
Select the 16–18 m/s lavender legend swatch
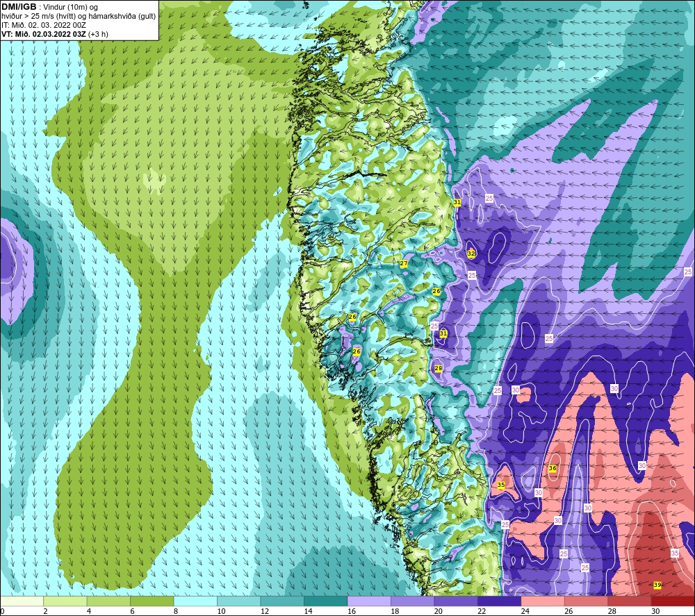point(369,601)
